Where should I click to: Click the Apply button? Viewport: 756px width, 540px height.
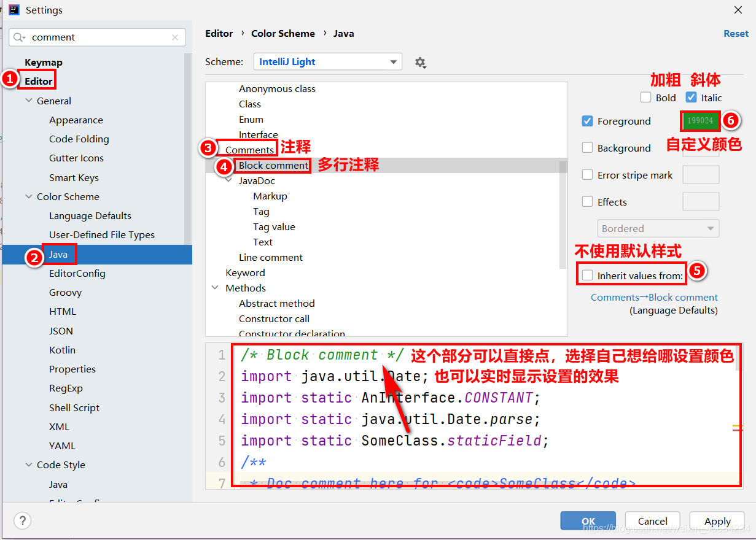click(717, 520)
